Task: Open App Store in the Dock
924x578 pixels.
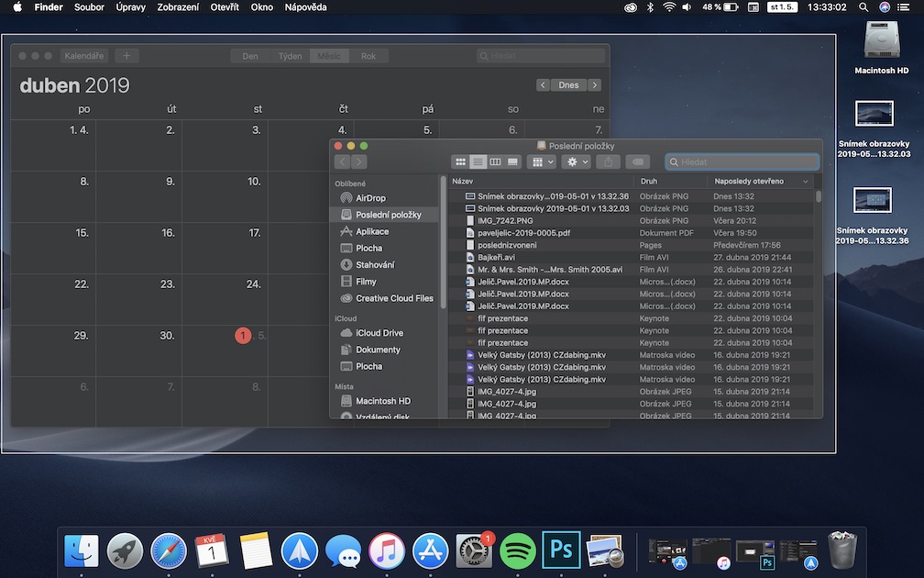Action: click(x=430, y=551)
